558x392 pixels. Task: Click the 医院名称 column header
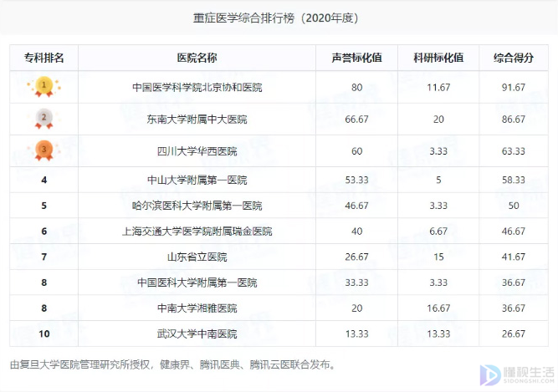197,58
